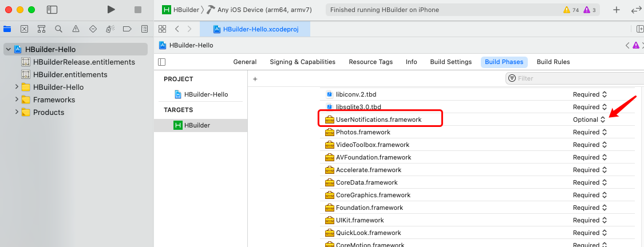Open the Debug navigator
Screen dimensions: 644x247
click(x=110, y=29)
